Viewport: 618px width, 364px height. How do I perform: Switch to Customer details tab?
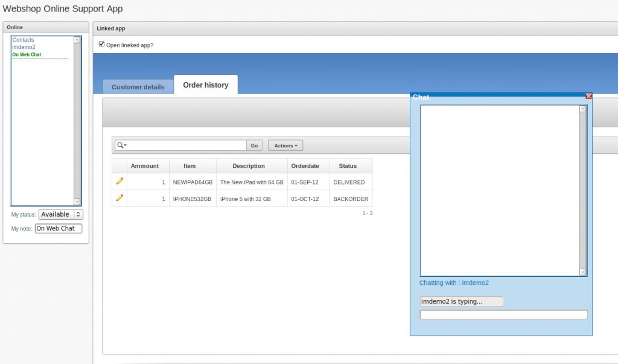(138, 87)
